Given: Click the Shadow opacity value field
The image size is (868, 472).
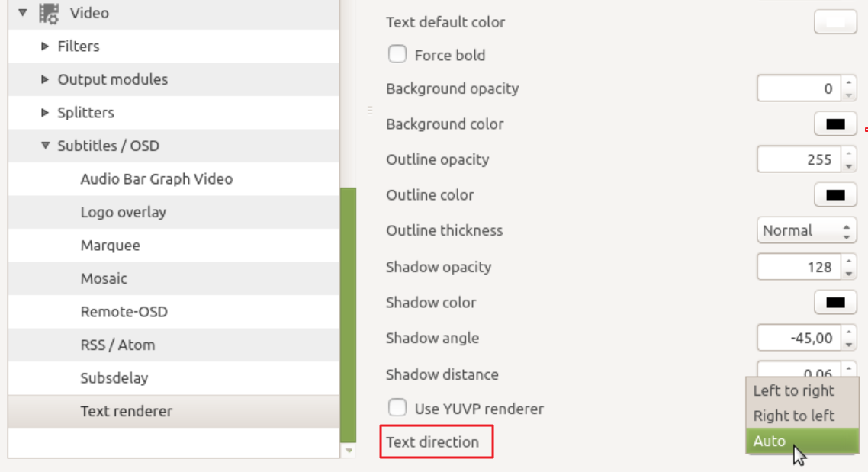Looking at the screenshot, I should [x=799, y=267].
